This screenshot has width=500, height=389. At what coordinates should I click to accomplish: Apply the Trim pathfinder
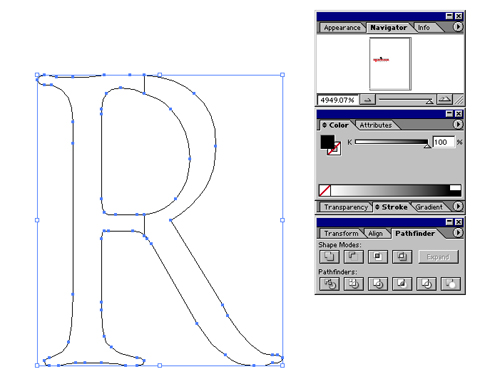pos(353,284)
